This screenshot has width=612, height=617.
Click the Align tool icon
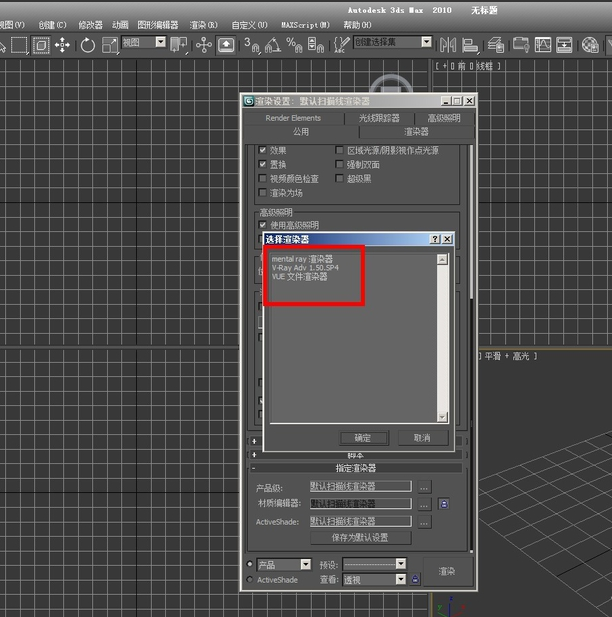coord(470,45)
